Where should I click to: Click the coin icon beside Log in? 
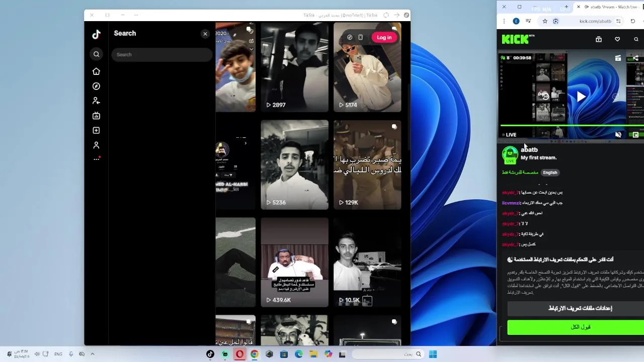[350, 37]
